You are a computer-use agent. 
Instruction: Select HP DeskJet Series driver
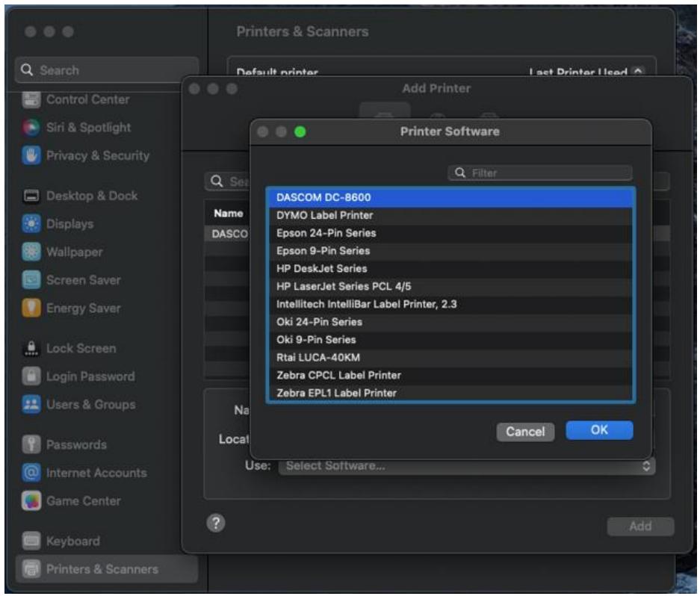coord(451,269)
